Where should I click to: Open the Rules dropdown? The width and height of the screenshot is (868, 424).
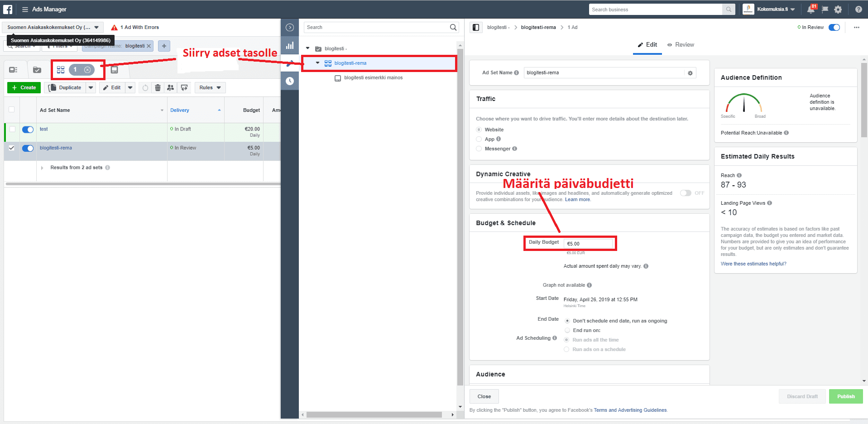pyautogui.click(x=210, y=88)
